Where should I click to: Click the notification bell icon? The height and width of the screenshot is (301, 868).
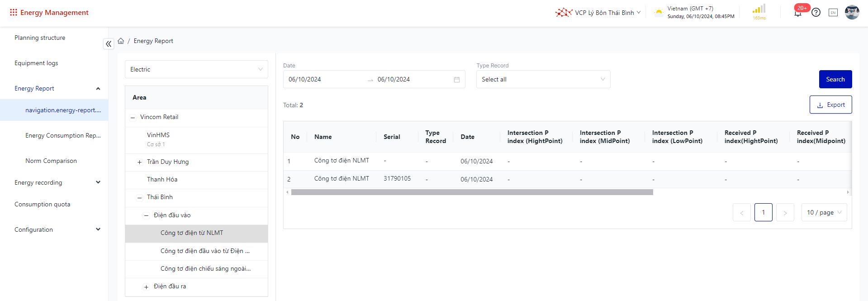pyautogui.click(x=797, y=13)
